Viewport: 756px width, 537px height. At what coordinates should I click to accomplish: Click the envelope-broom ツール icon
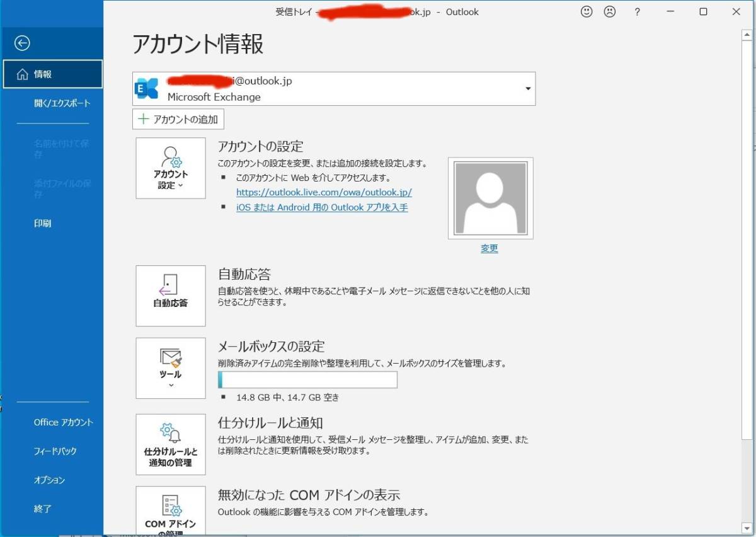click(171, 357)
